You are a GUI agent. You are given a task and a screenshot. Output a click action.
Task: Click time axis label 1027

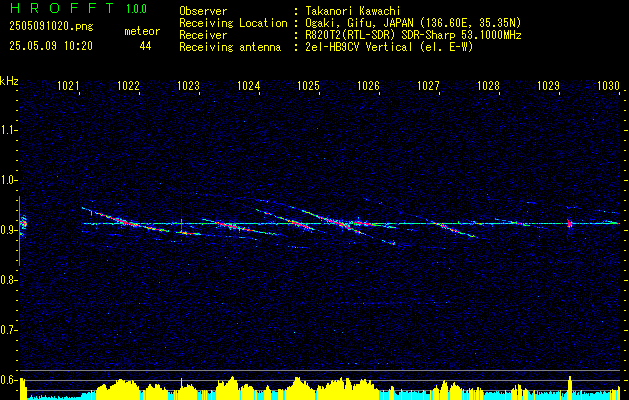click(428, 86)
